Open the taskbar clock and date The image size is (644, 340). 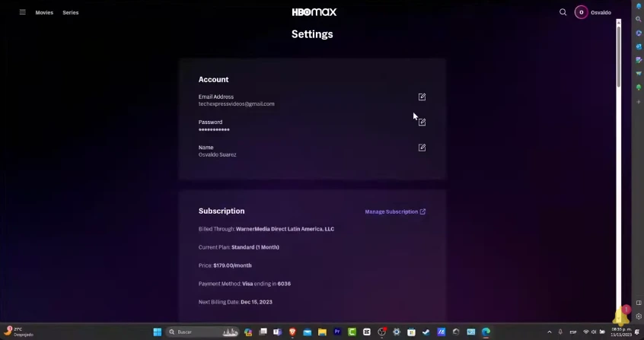(x=620, y=332)
